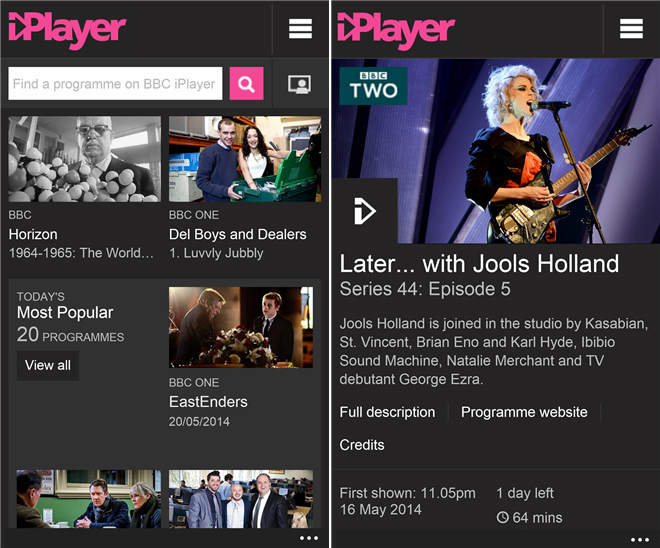
Task: Open the EastEnders programme thumbnail
Action: pos(241,327)
